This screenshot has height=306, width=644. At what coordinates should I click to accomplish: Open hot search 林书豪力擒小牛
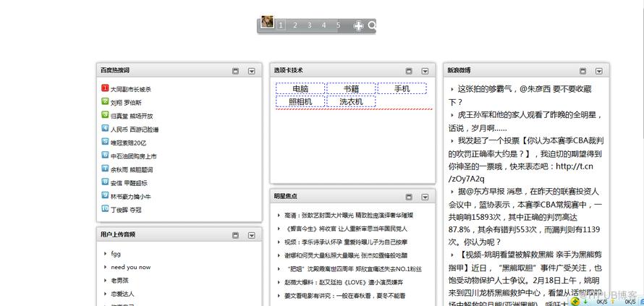131,197
